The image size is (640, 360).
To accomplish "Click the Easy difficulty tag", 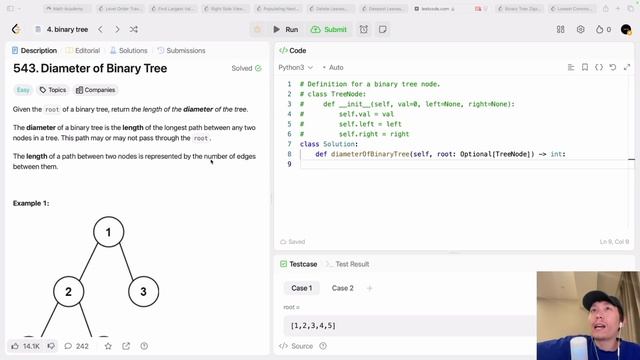I will click(x=23, y=90).
